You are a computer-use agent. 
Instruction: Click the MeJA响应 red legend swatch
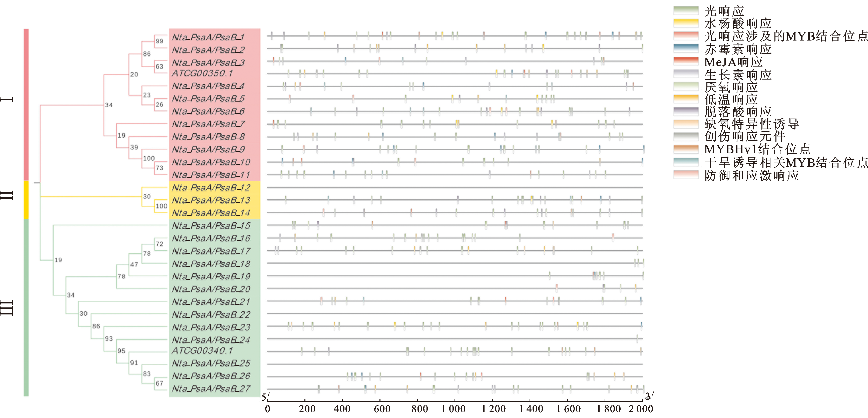coord(686,61)
